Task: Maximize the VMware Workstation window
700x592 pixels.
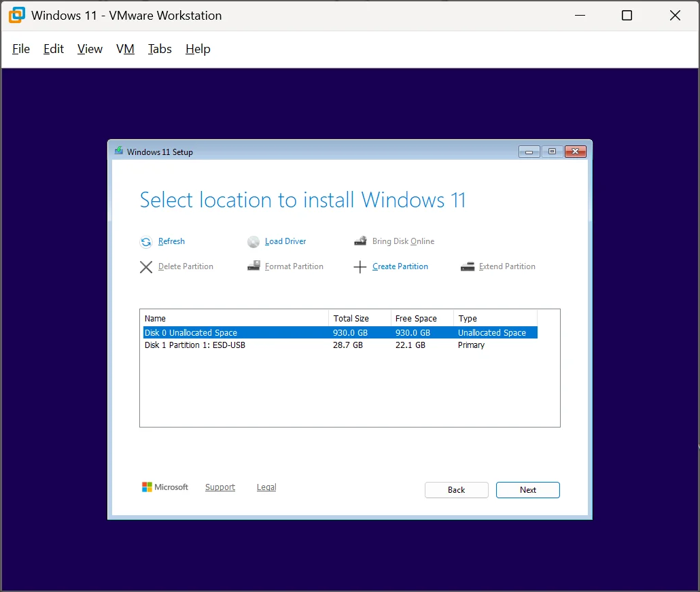Action: (x=627, y=16)
